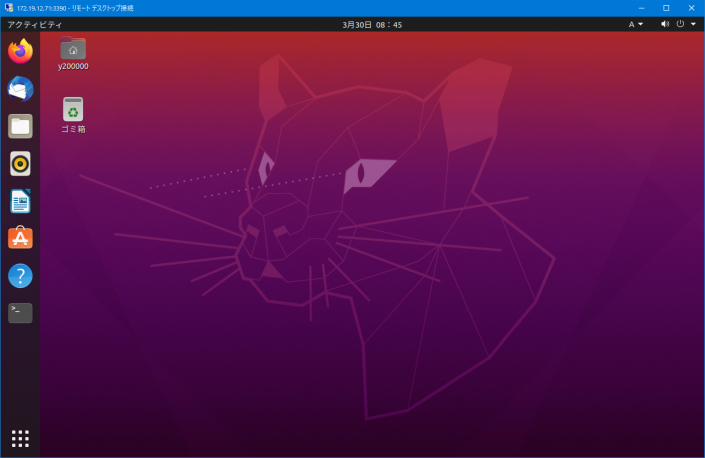
Task: Open the Files manager in dock
Action: [20, 126]
